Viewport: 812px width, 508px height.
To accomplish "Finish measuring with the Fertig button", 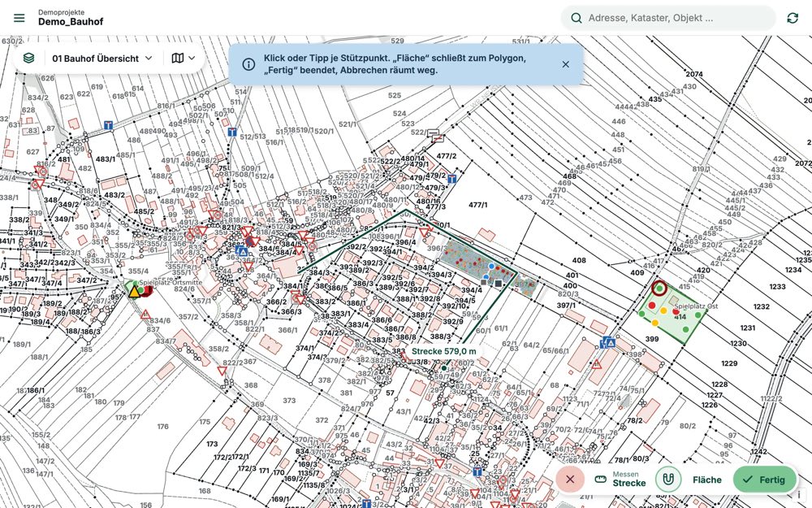I will coord(764,480).
